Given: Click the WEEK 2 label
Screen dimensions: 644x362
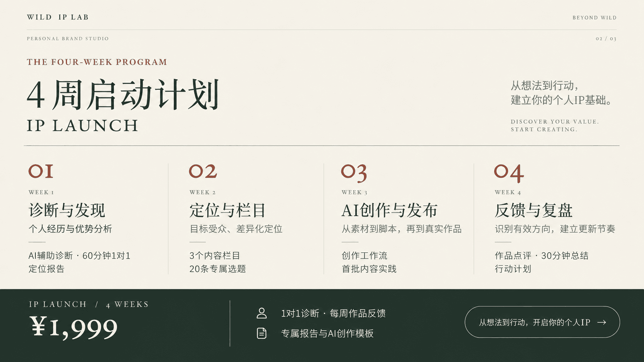Looking at the screenshot, I should click(203, 192).
